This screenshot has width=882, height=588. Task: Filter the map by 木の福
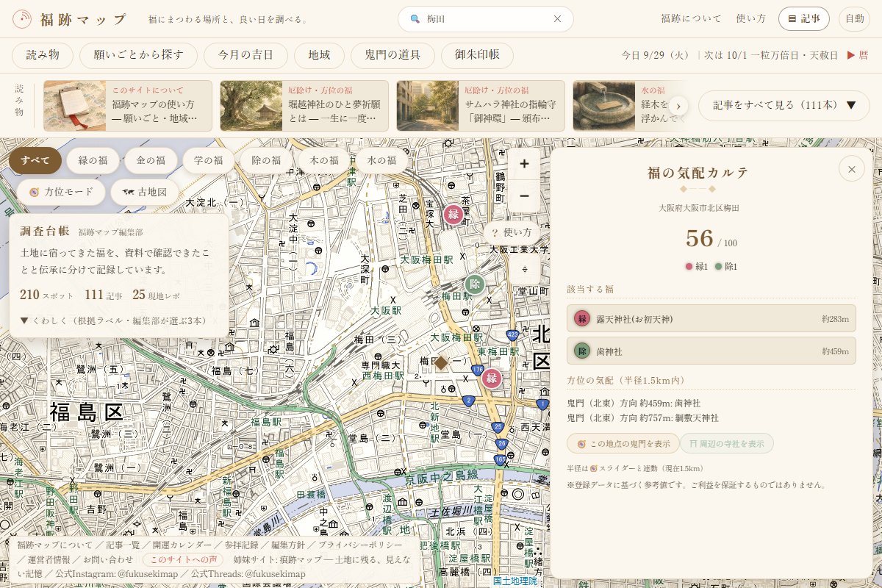(324, 160)
